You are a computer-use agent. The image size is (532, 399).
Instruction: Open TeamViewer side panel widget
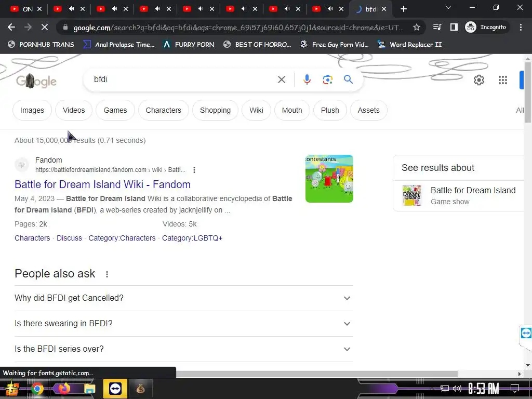click(526, 333)
